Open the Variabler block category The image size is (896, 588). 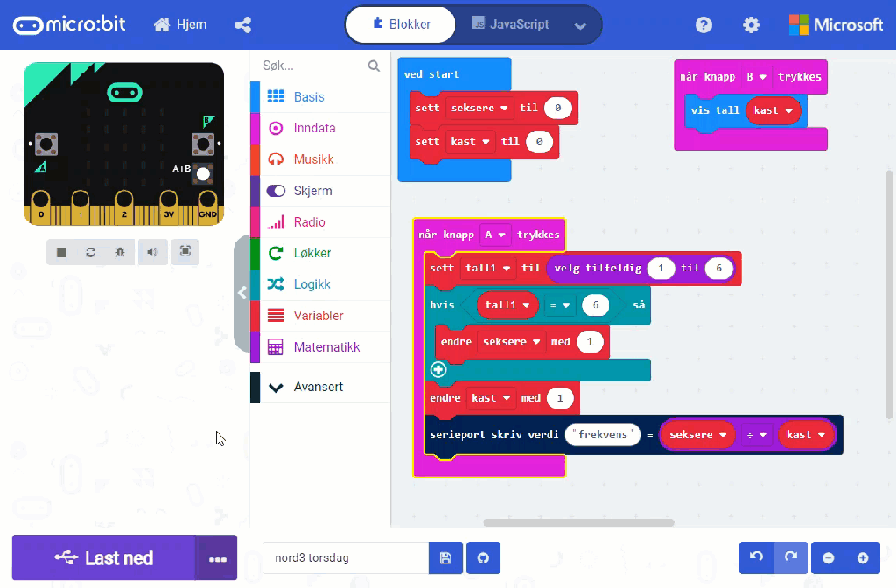click(x=318, y=316)
